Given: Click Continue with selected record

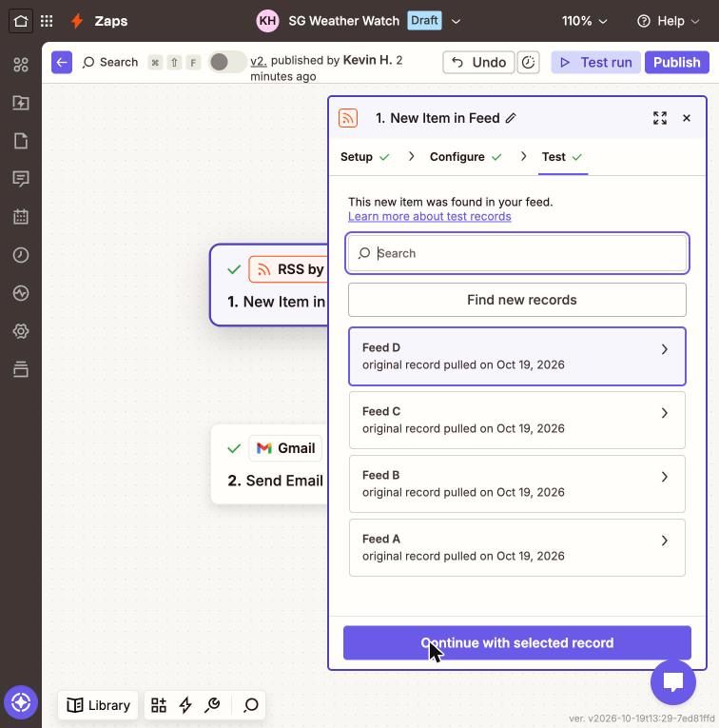Looking at the screenshot, I should (517, 642).
